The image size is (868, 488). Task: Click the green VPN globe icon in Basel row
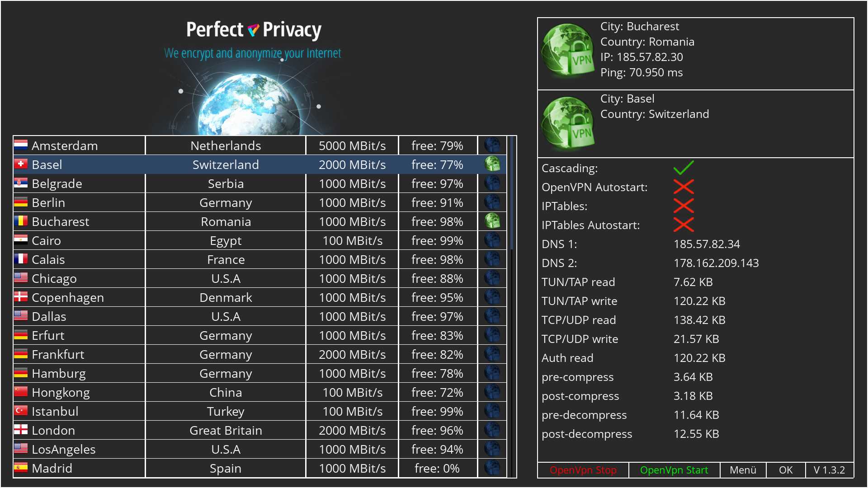(492, 164)
